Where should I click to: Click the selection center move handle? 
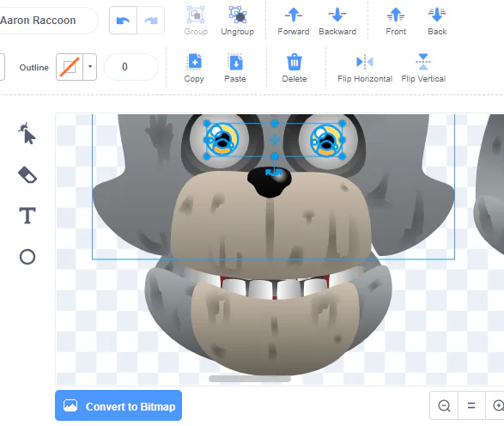click(x=274, y=140)
